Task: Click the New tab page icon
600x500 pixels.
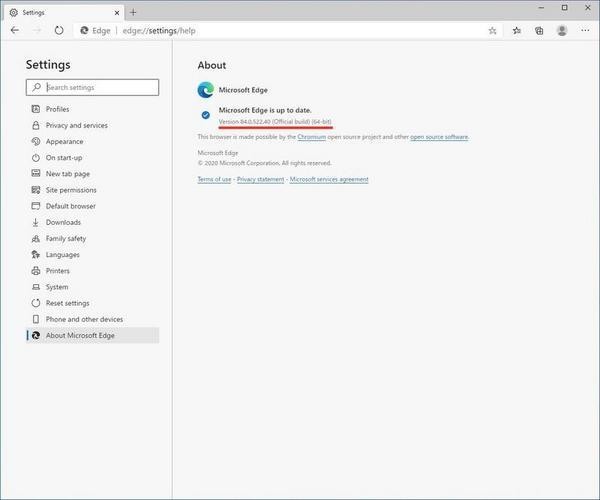Action: 36,174
